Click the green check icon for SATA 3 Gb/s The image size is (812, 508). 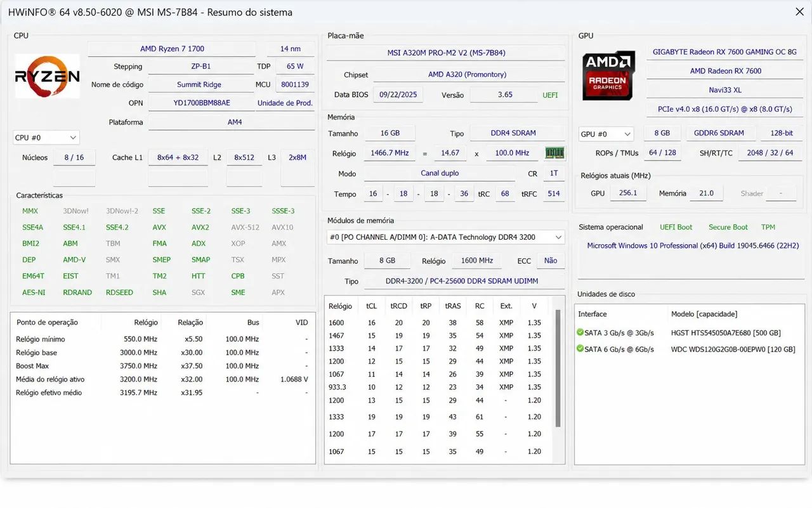point(580,332)
